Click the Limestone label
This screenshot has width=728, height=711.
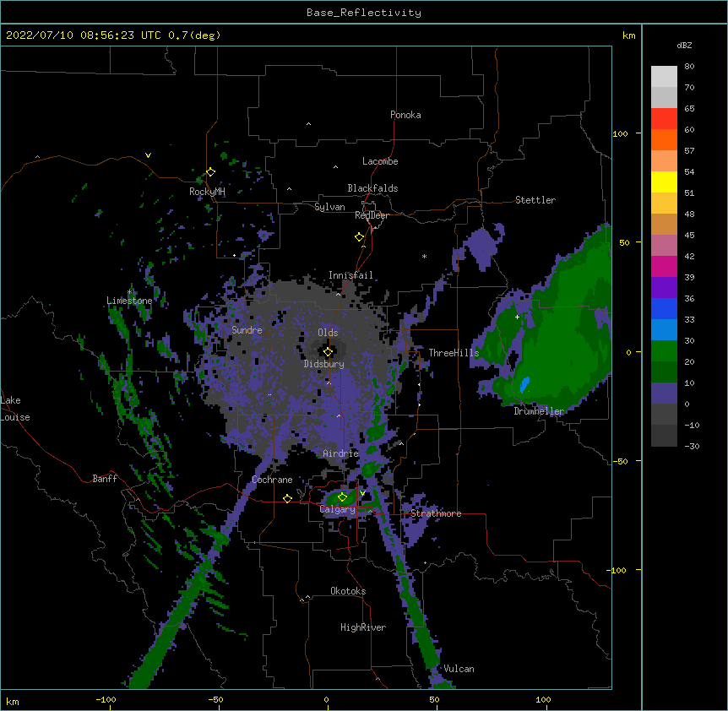(129, 301)
